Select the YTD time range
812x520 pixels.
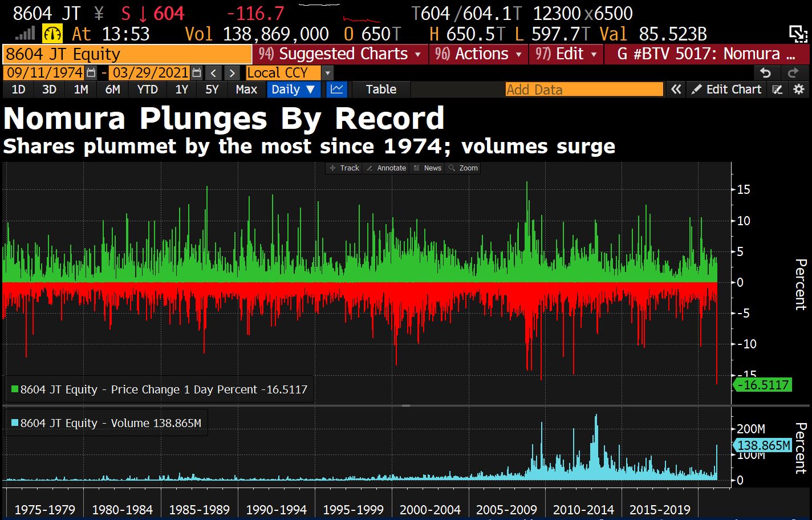tap(148, 90)
